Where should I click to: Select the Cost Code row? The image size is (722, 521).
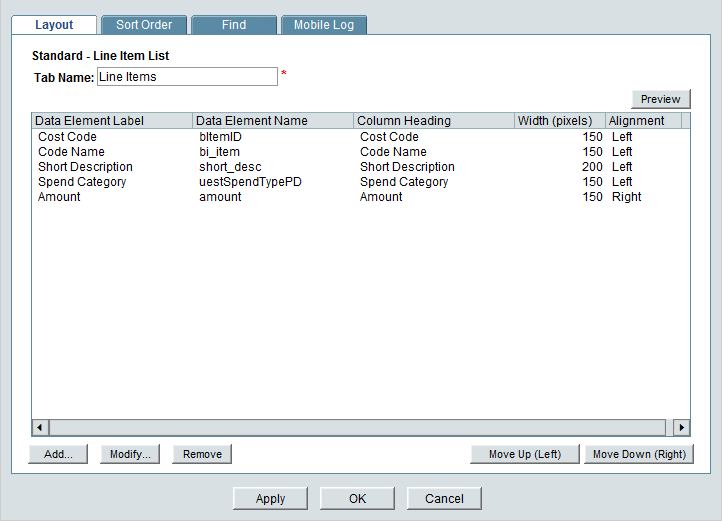[68, 137]
